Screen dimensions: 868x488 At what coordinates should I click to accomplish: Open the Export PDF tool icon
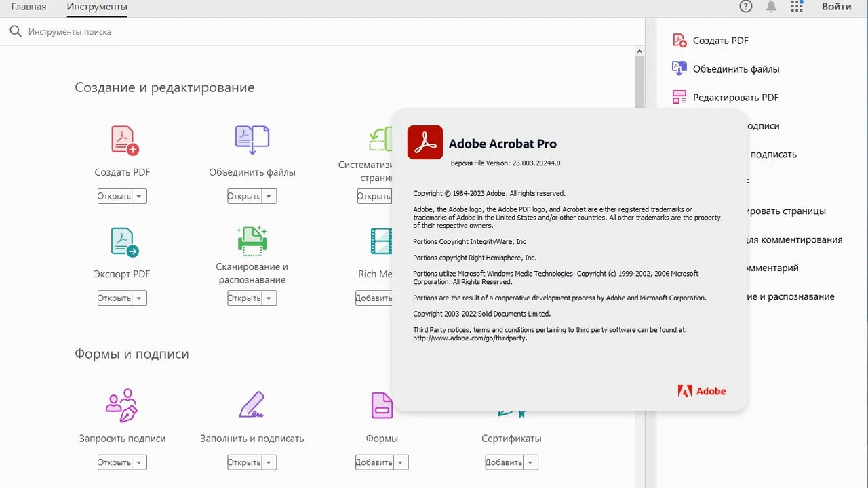coord(124,242)
